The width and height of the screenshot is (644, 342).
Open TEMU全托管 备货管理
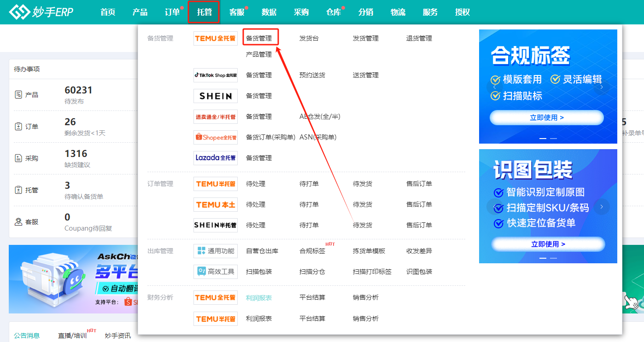coord(259,38)
